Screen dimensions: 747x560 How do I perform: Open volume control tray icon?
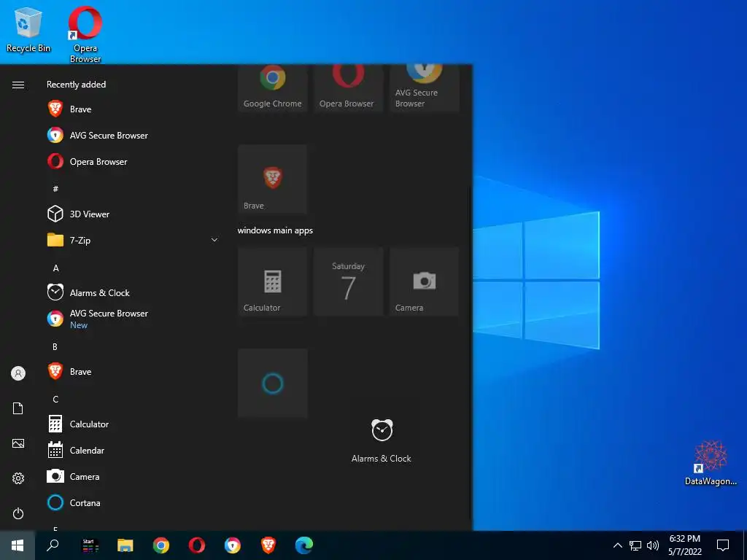[653, 545]
